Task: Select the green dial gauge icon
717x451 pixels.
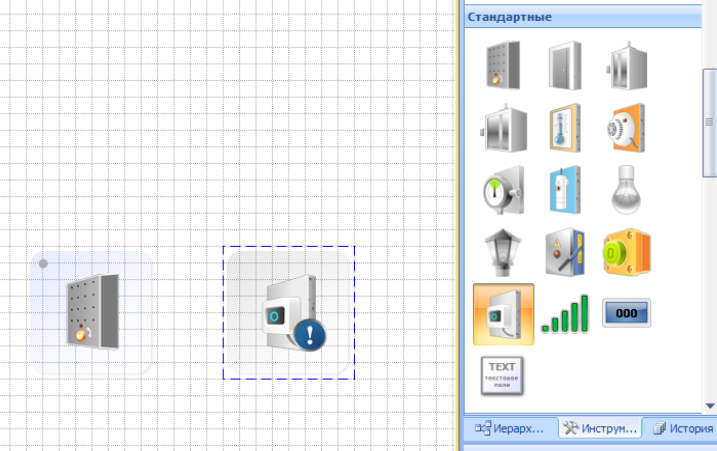Action: coord(503,189)
